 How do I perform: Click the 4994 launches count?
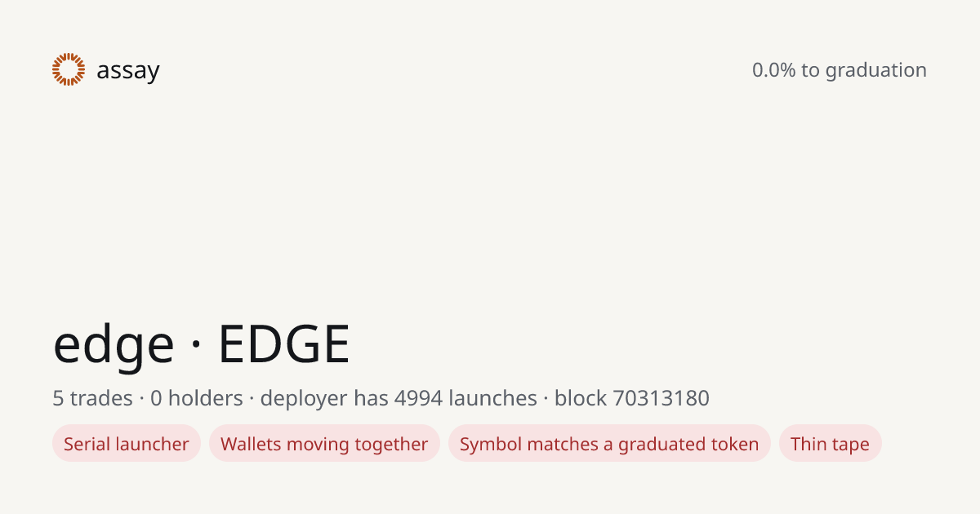coord(465,398)
